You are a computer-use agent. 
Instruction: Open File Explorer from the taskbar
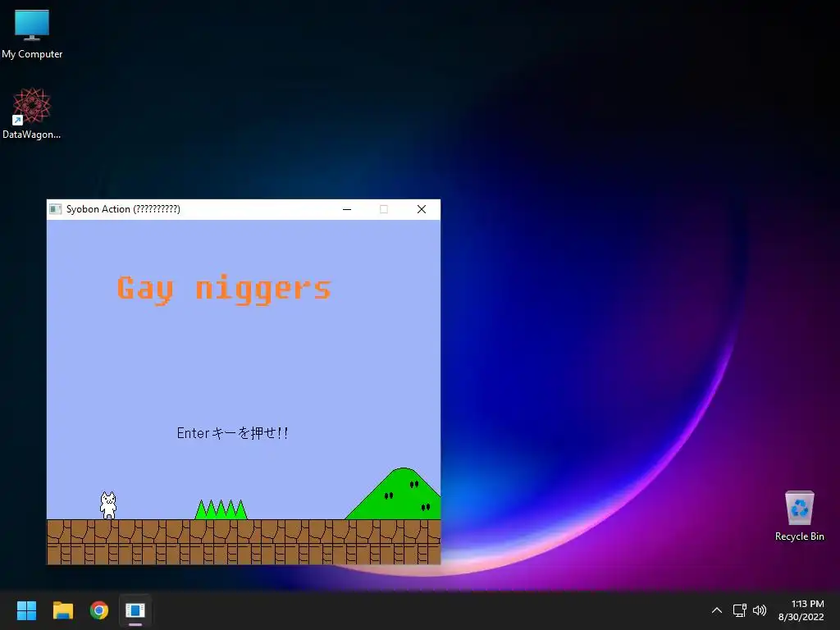[62, 610]
